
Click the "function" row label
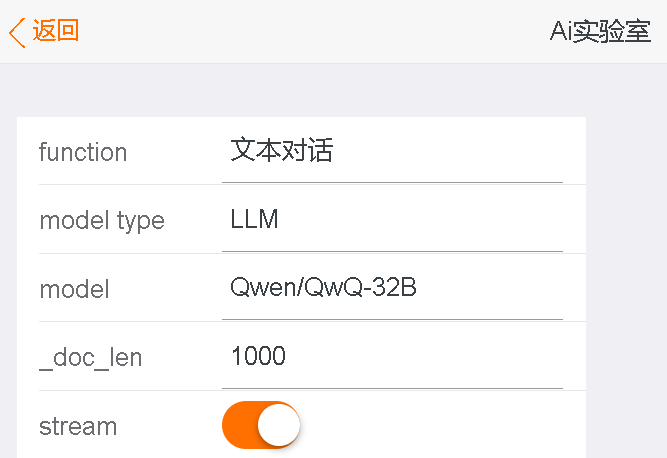(x=83, y=152)
